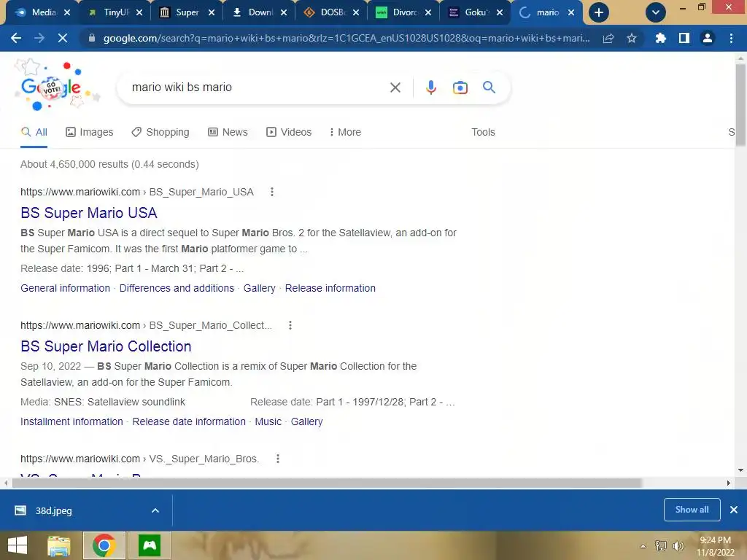Share this page icon in address bar
Viewport: 747px width, 560px height.
tap(608, 39)
